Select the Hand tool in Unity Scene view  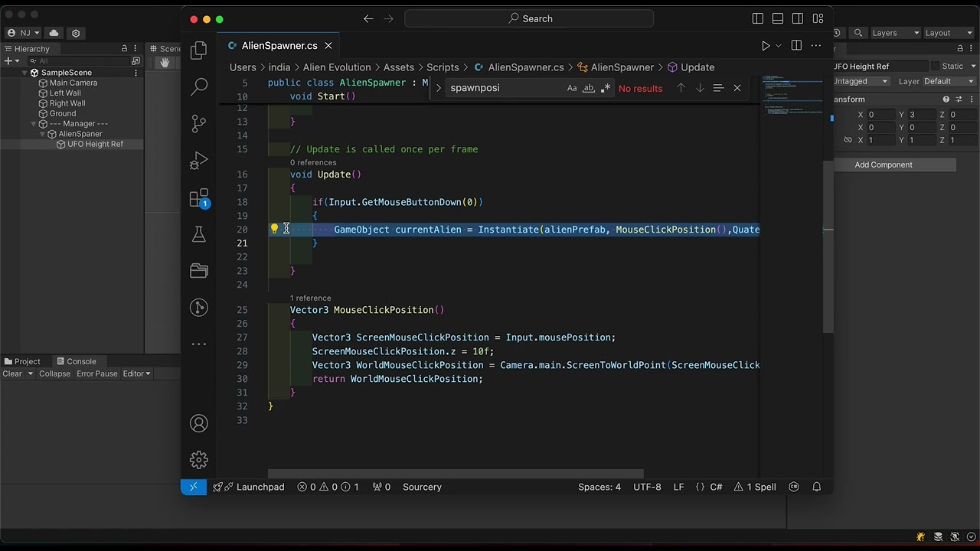(165, 63)
